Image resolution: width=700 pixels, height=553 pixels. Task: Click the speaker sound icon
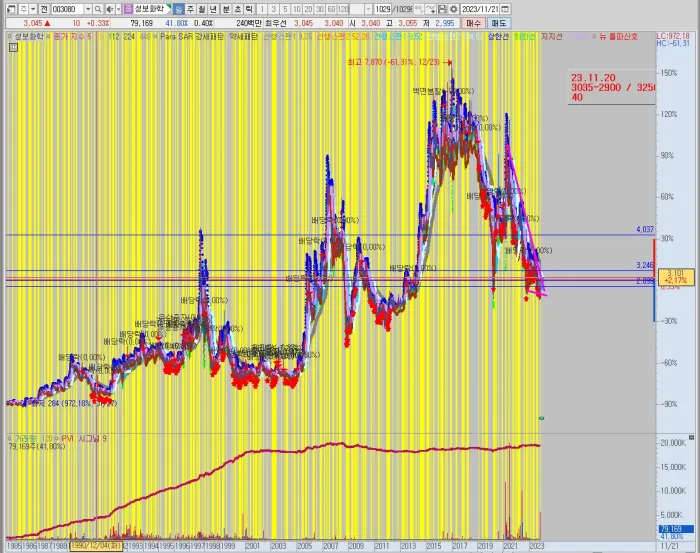point(110,9)
